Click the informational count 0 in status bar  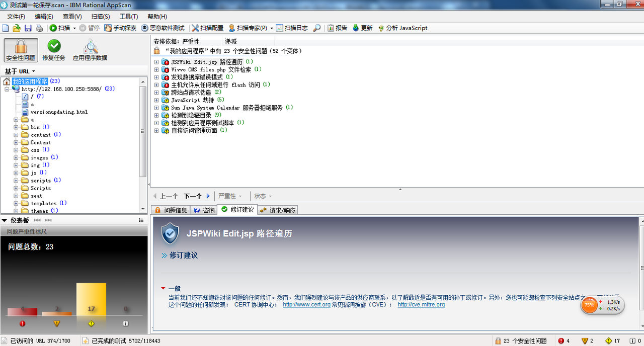pyautogui.click(x=635, y=341)
